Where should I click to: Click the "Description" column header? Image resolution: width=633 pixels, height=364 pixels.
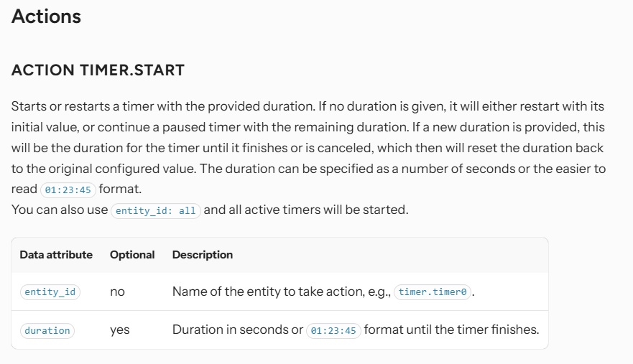tap(203, 255)
